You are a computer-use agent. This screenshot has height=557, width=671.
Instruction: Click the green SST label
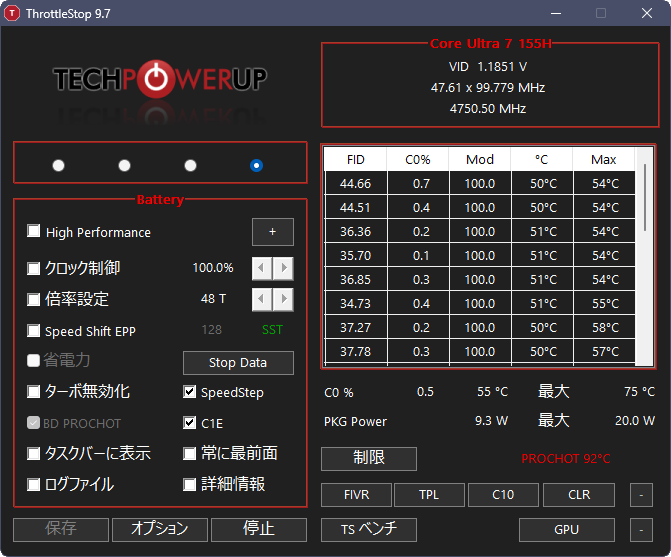click(x=272, y=330)
